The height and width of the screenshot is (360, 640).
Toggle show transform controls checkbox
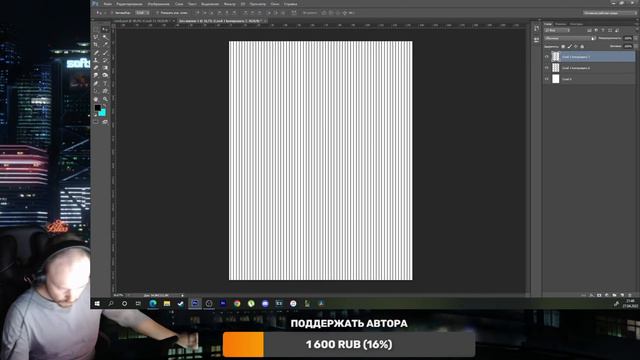157,13
